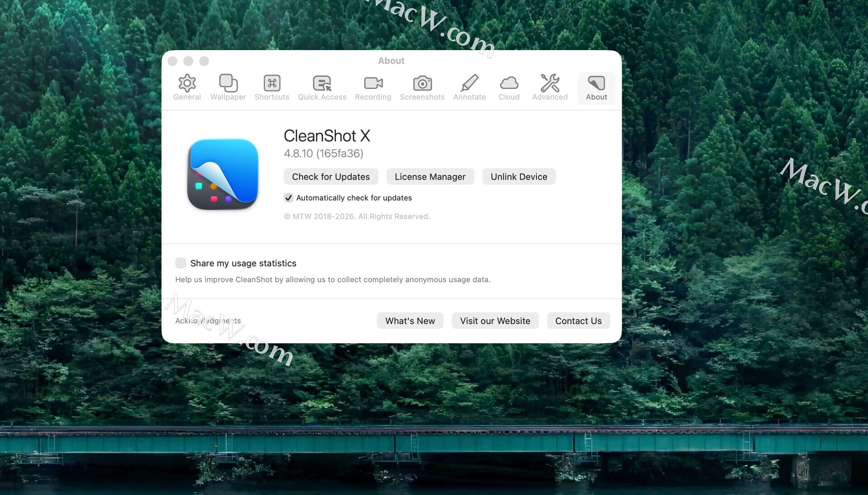Screen dimensions: 868x495
Task: Click the Contact Us button
Action: [578, 321]
